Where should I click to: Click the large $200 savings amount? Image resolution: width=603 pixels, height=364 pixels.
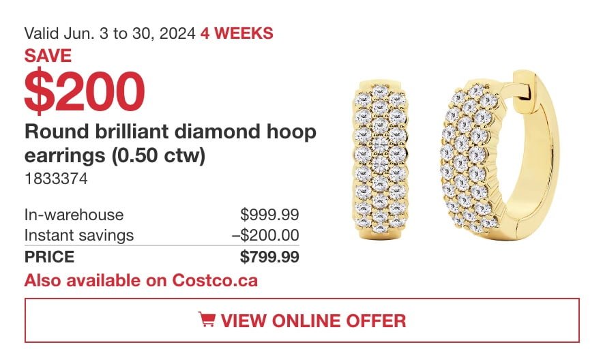pyautogui.click(x=85, y=91)
